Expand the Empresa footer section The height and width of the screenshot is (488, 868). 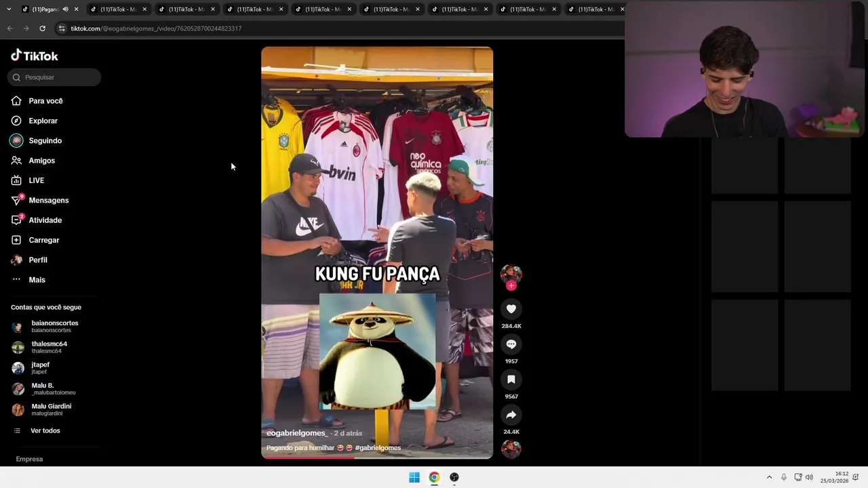click(29, 460)
